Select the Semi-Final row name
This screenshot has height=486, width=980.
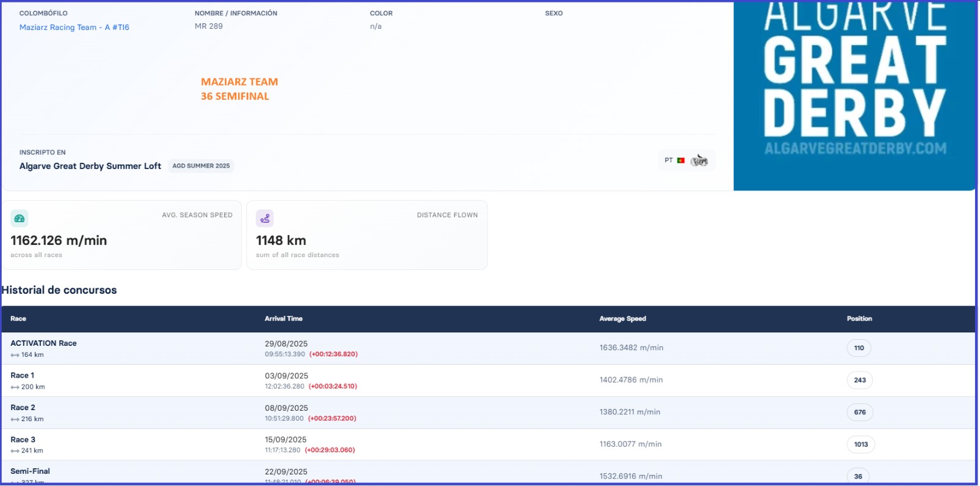point(30,471)
